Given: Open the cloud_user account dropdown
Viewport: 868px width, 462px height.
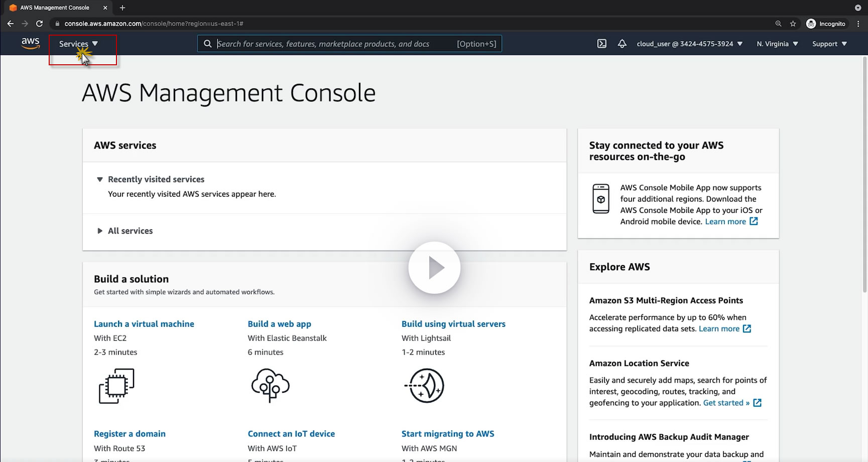Looking at the screenshot, I should coord(689,44).
